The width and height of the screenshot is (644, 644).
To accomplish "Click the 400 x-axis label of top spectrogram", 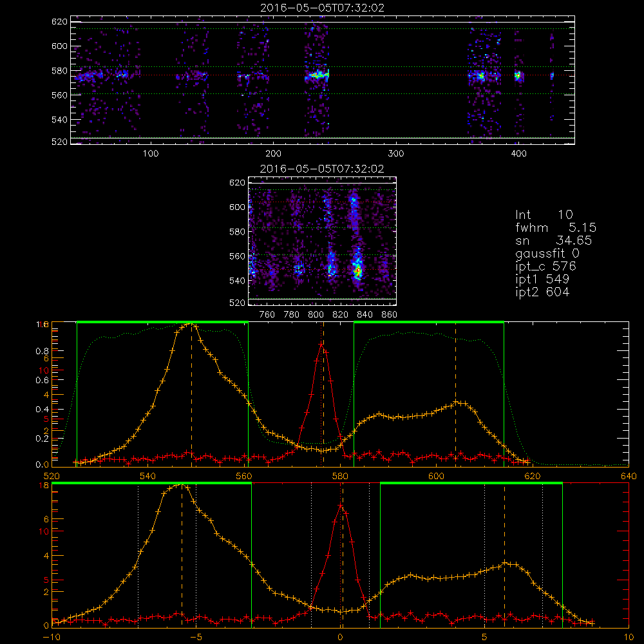I will tap(518, 154).
